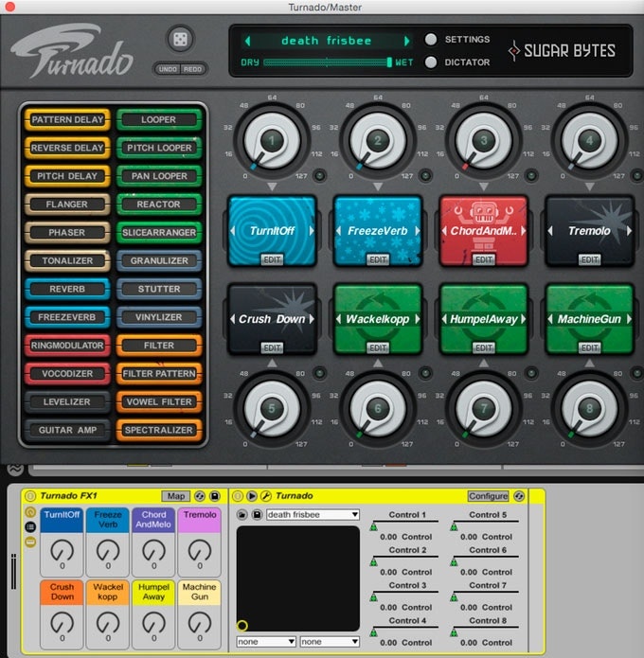
Task: Click big knob number 8
Action: [x=589, y=409]
